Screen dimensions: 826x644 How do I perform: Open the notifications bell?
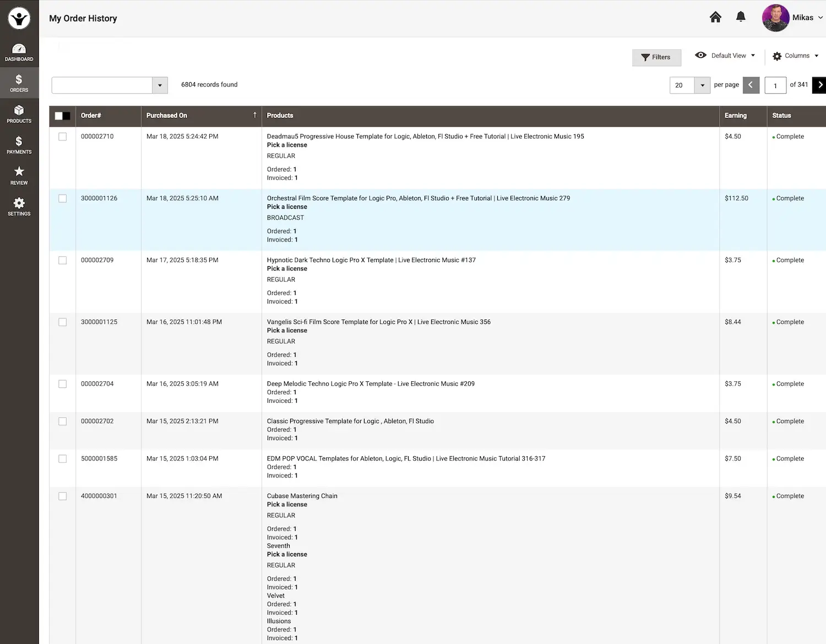click(741, 17)
